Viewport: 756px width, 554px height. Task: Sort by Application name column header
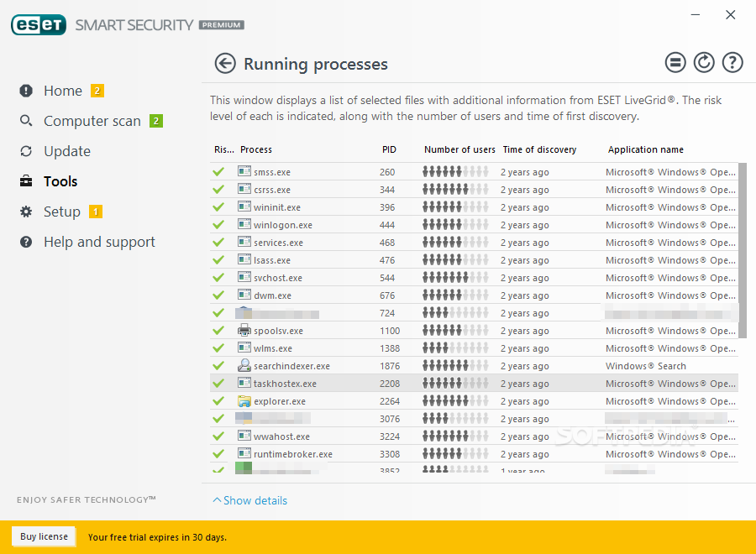[x=646, y=149]
